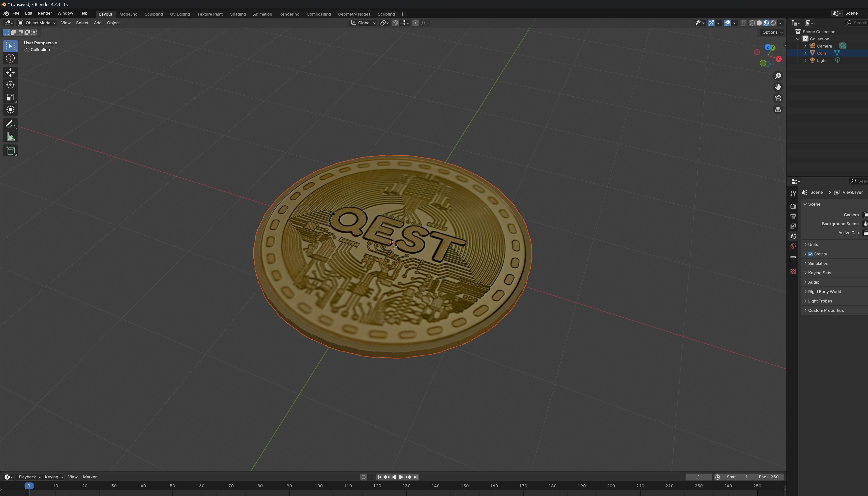Image resolution: width=868 pixels, height=496 pixels.
Task: Open the timeline Marker menu
Action: click(x=90, y=477)
